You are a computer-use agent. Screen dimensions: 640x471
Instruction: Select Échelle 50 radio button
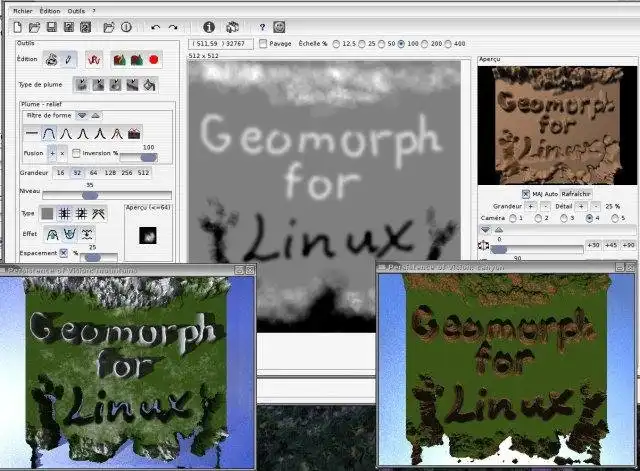pyautogui.click(x=381, y=44)
